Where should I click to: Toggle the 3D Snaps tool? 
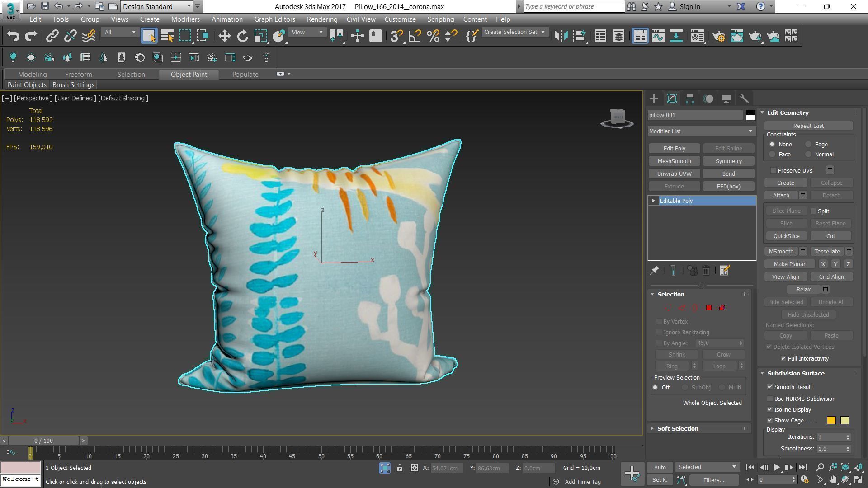396,36
